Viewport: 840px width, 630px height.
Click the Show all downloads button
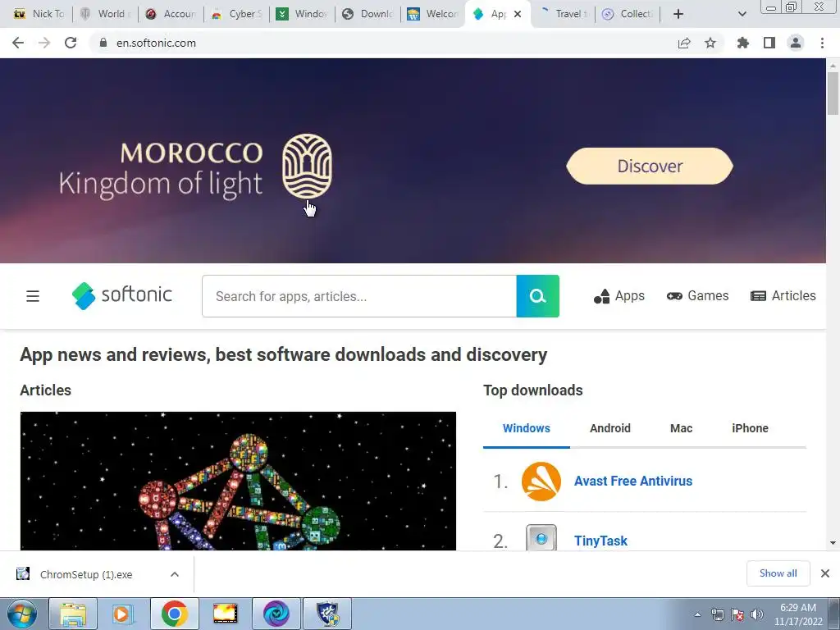pyautogui.click(x=778, y=573)
